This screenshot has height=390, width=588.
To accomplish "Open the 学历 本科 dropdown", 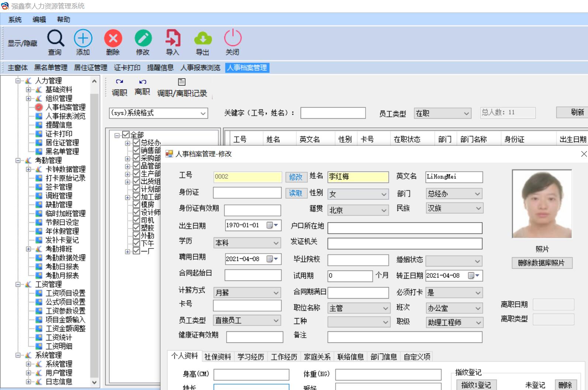I will [247, 243].
